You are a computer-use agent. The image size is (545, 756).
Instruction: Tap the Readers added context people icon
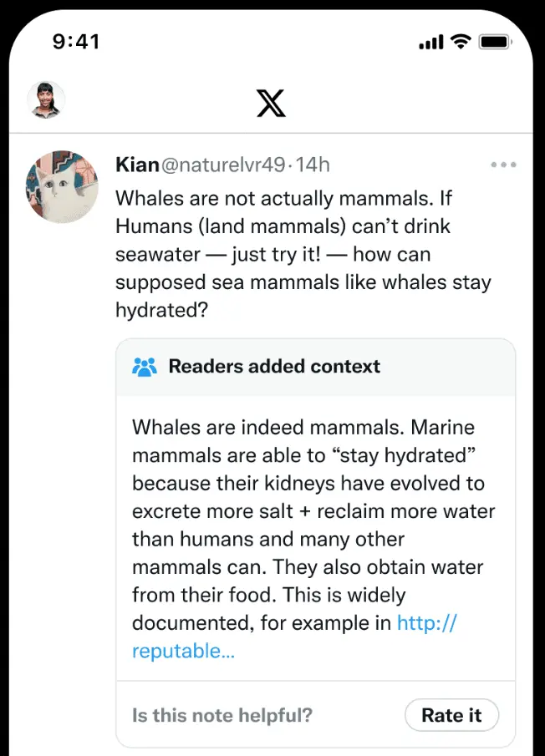click(145, 367)
